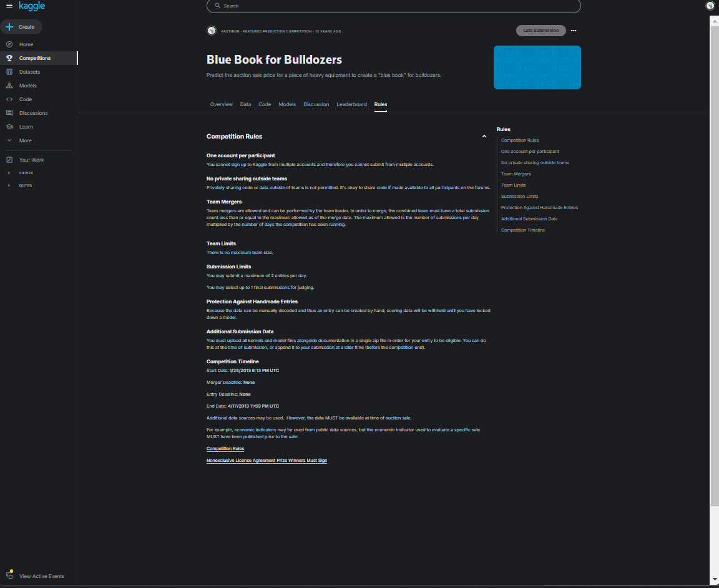Click the scrollbar up arrow

coord(715,21)
